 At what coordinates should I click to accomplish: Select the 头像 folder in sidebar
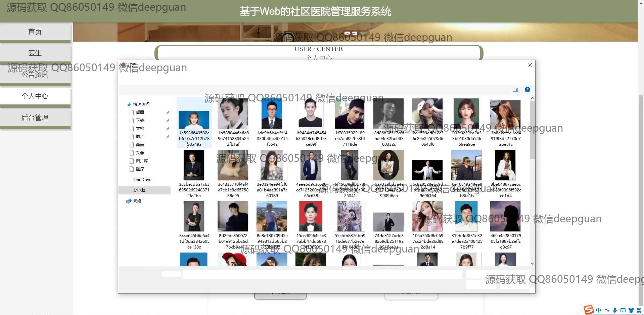tap(140, 153)
